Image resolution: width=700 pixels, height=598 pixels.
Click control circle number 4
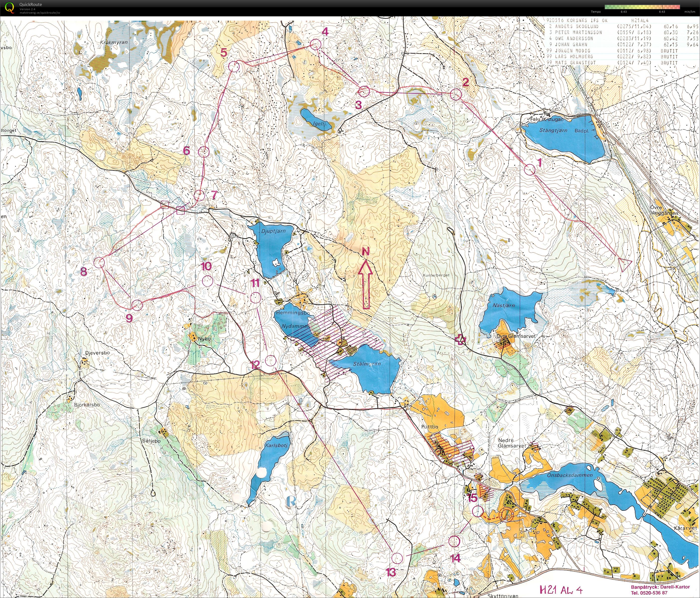(x=315, y=44)
